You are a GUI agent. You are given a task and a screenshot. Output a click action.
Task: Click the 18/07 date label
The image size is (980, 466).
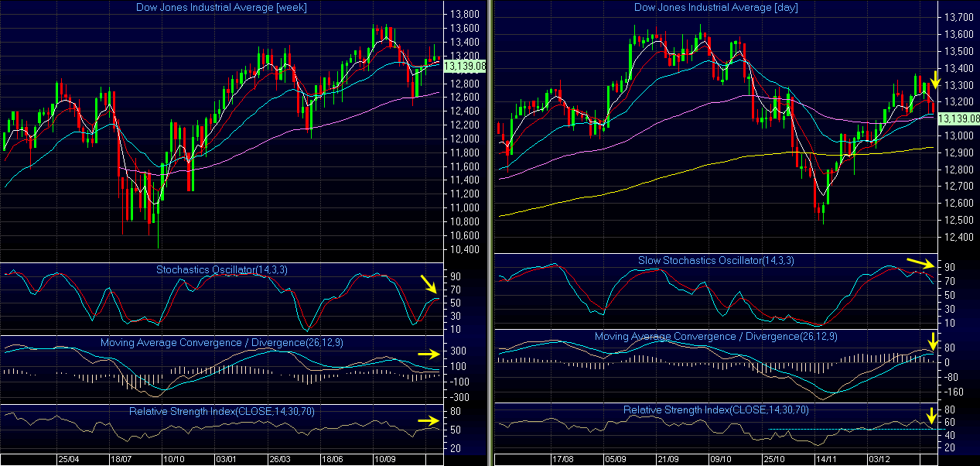coord(121,458)
